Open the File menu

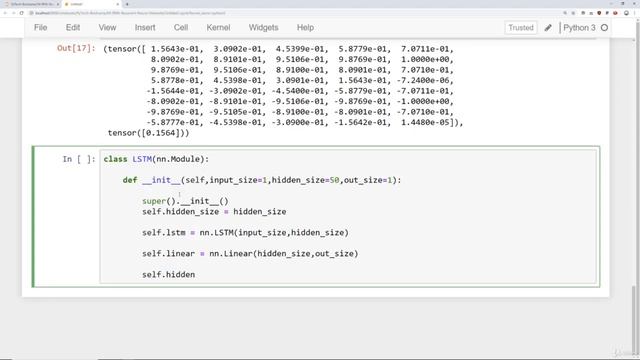pos(40,28)
